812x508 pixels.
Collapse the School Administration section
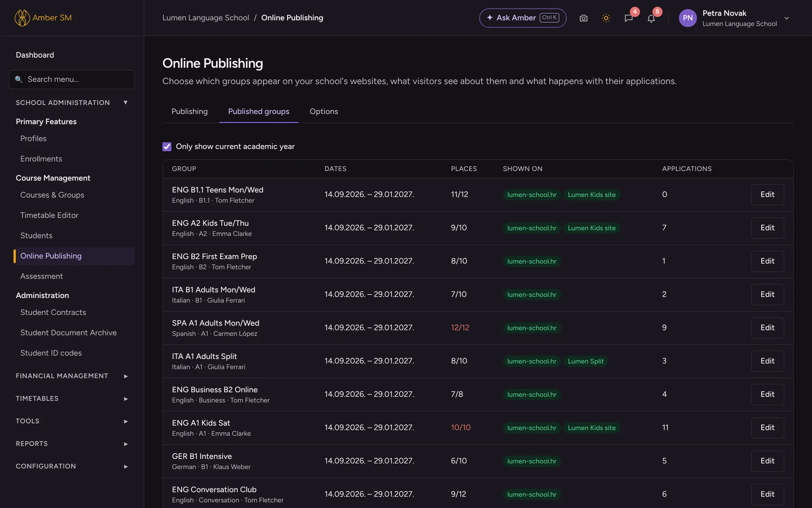[126, 103]
